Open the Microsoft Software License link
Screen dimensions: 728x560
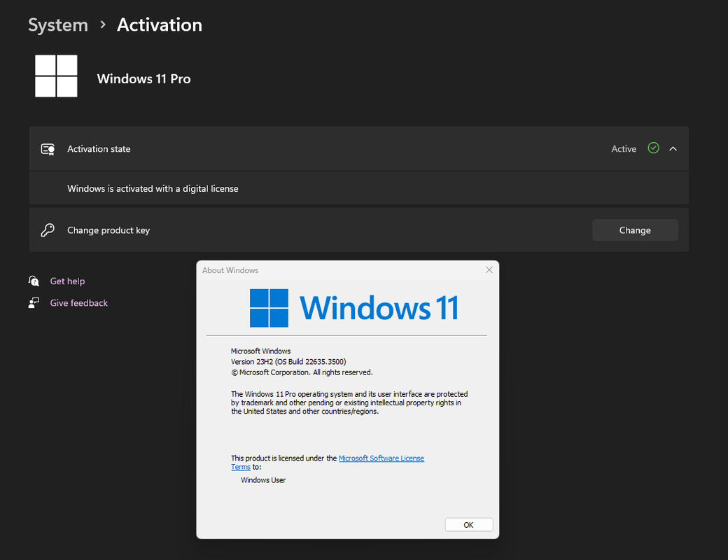pyautogui.click(x=381, y=458)
